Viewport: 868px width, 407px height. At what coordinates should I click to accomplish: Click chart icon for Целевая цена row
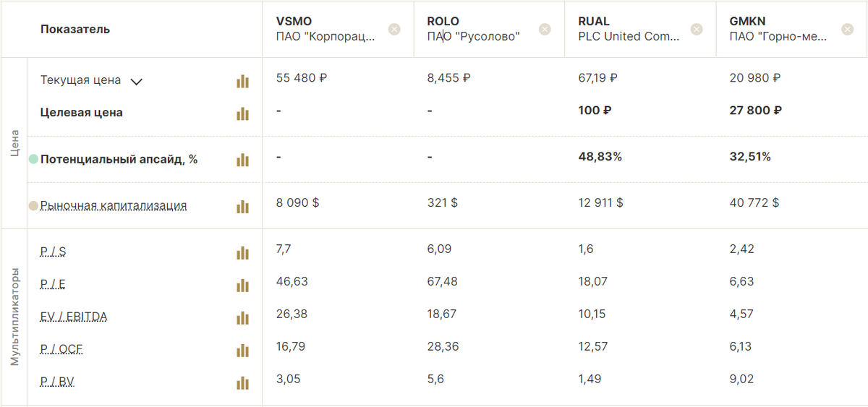click(242, 113)
